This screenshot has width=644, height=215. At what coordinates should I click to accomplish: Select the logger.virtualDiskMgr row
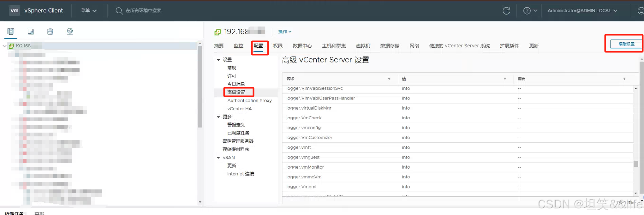pyautogui.click(x=457, y=108)
